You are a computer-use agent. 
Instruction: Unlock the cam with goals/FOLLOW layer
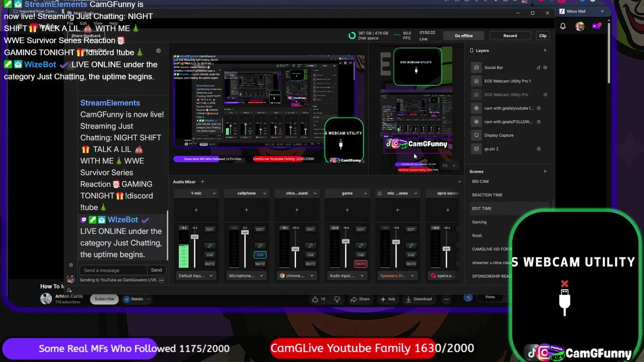[x=538, y=122]
